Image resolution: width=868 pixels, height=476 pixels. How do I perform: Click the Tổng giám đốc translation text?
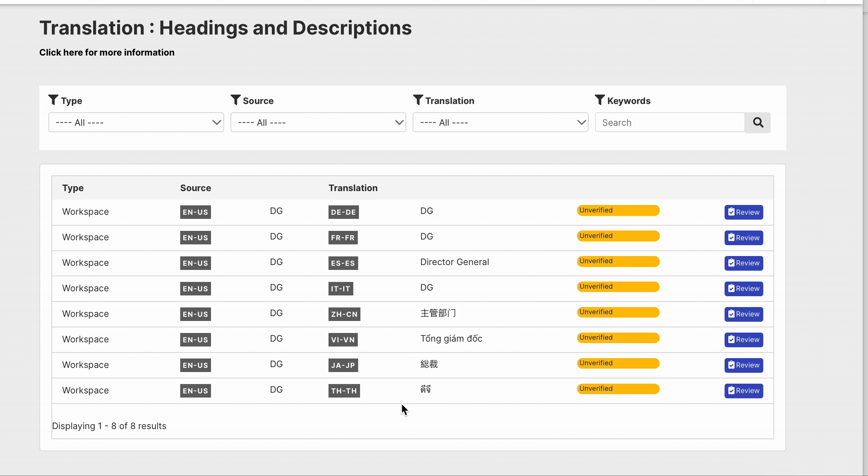point(451,339)
